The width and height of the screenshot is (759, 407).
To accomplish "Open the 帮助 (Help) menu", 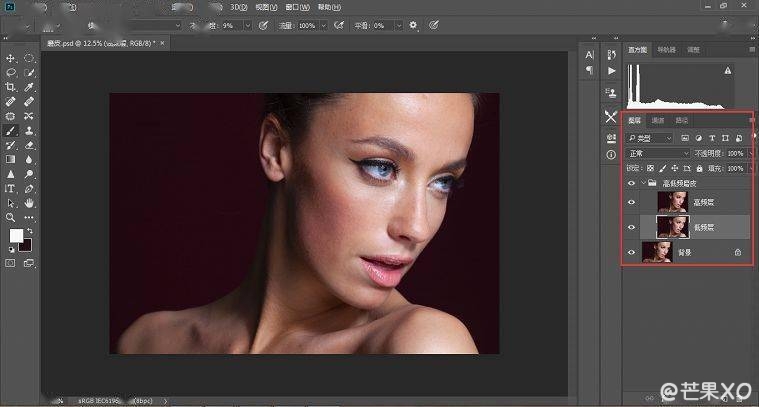I will tap(329, 7).
